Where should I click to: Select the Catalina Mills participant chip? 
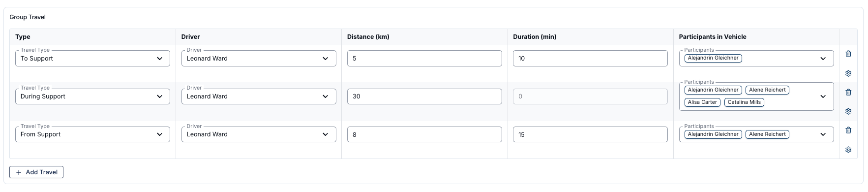click(744, 102)
